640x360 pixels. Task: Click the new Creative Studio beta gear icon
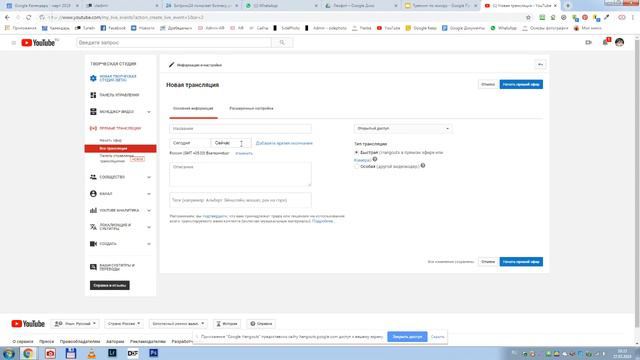point(93,78)
